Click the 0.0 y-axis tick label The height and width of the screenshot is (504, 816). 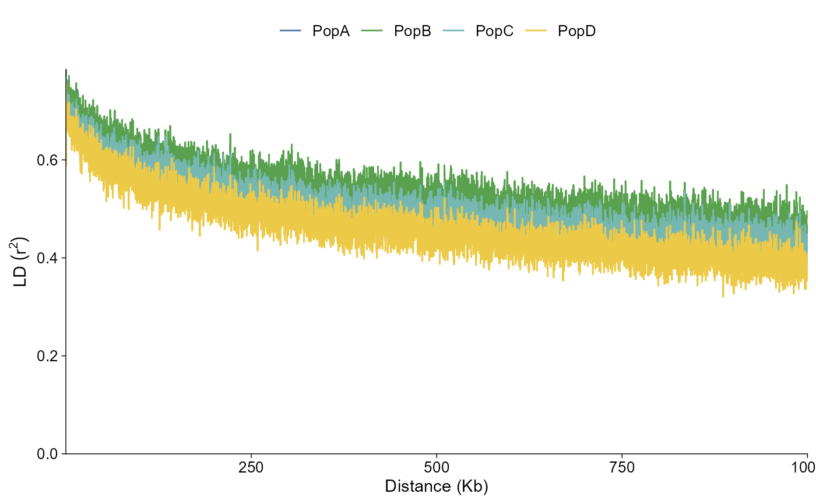point(48,453)
